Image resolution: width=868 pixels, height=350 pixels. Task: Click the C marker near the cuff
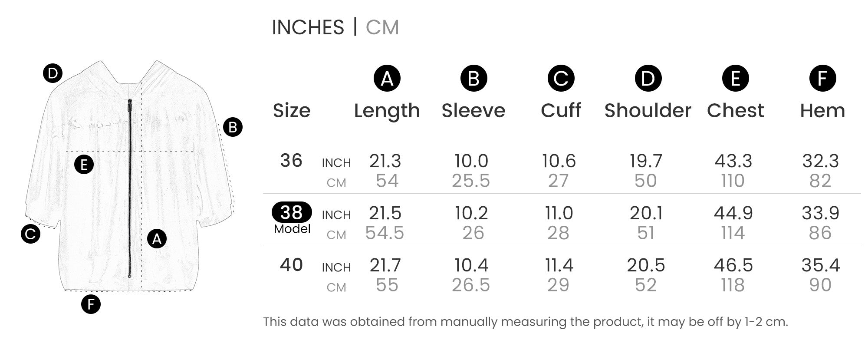click(x=30, y=234)
